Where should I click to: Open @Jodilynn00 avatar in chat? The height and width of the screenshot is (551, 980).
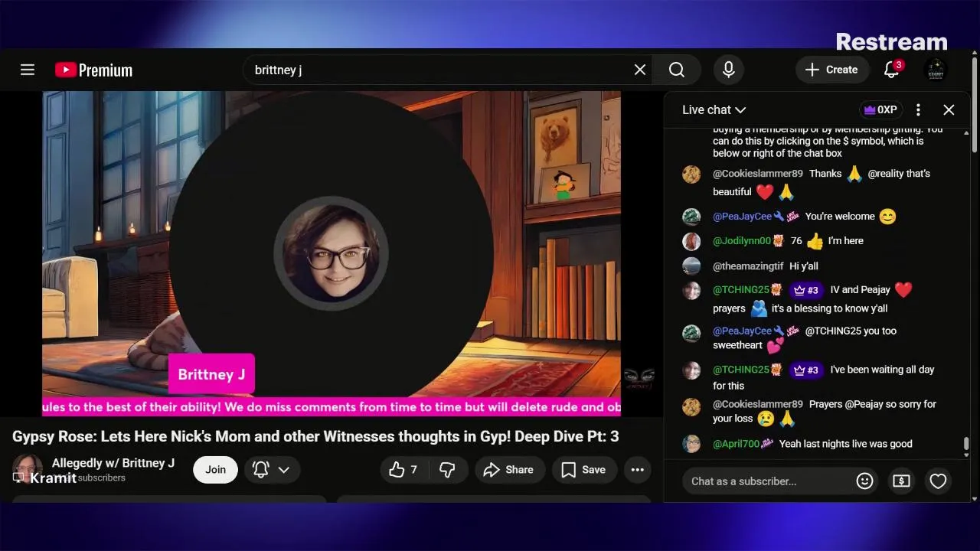691,241
